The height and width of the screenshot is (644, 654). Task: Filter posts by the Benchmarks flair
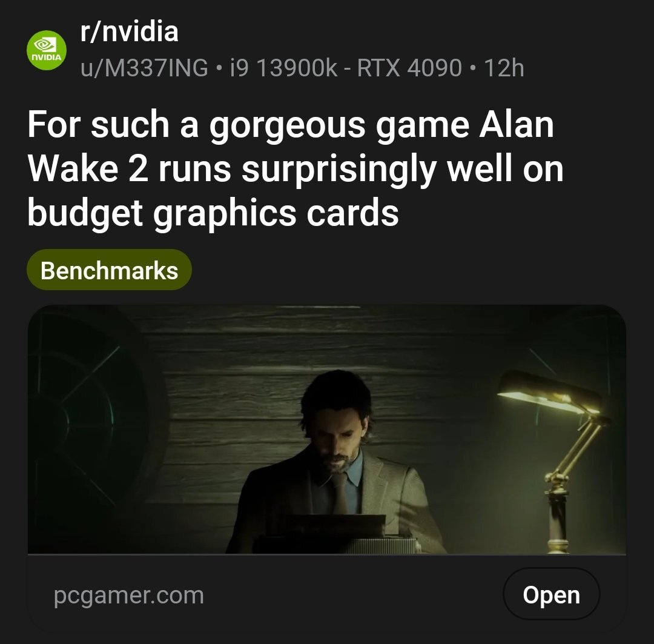(x=109, y=270)
